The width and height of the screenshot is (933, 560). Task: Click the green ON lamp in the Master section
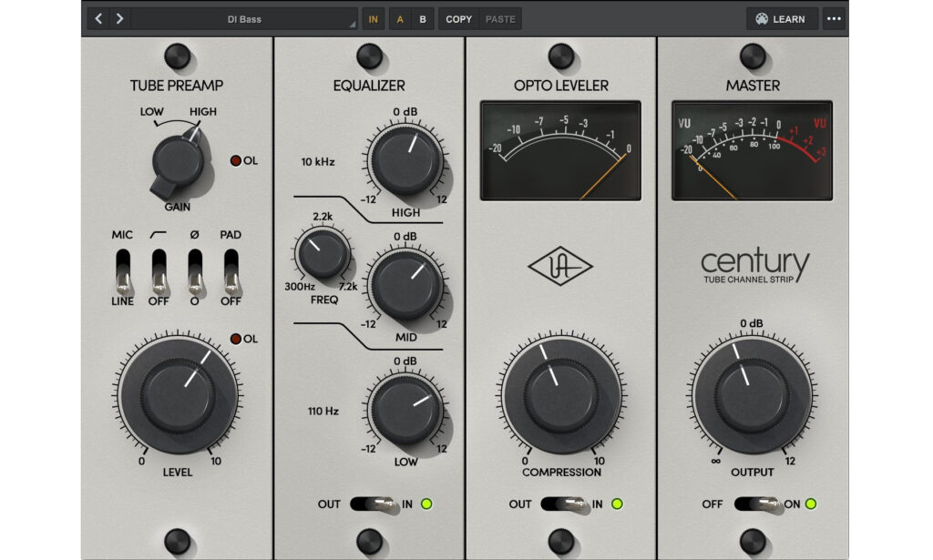811,504
